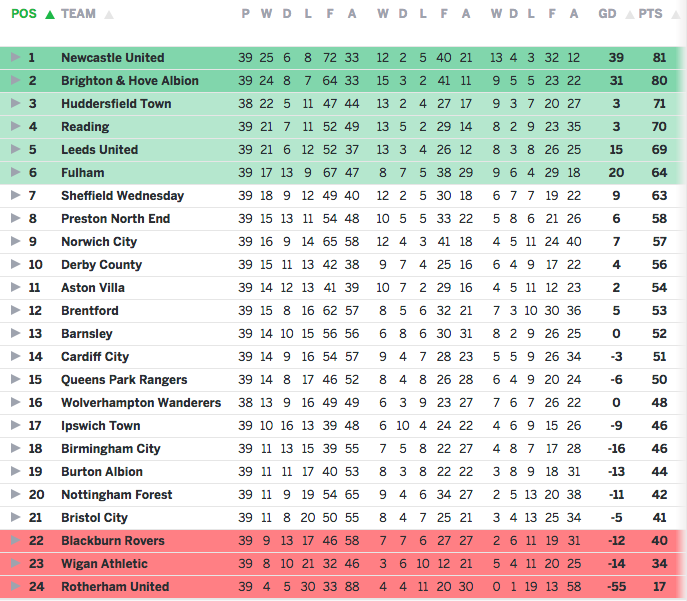Click the sort arrow beside TEAM
687x601 pixels.
109,15
